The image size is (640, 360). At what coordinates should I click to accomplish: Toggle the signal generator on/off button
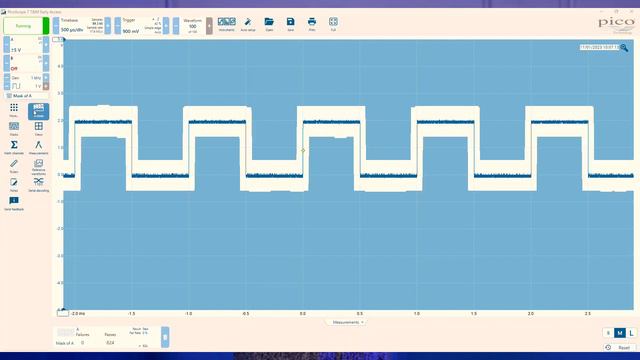pyautogui.click(x=46, y=86)
